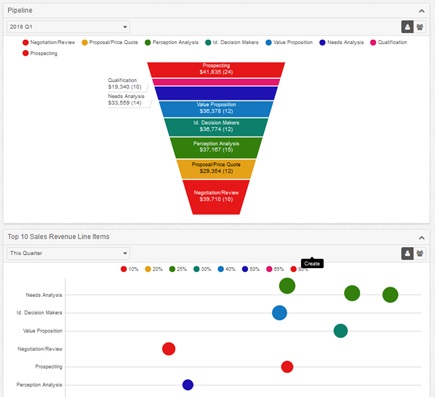Open the This Quarter dropdown

[x=68, y=253]
